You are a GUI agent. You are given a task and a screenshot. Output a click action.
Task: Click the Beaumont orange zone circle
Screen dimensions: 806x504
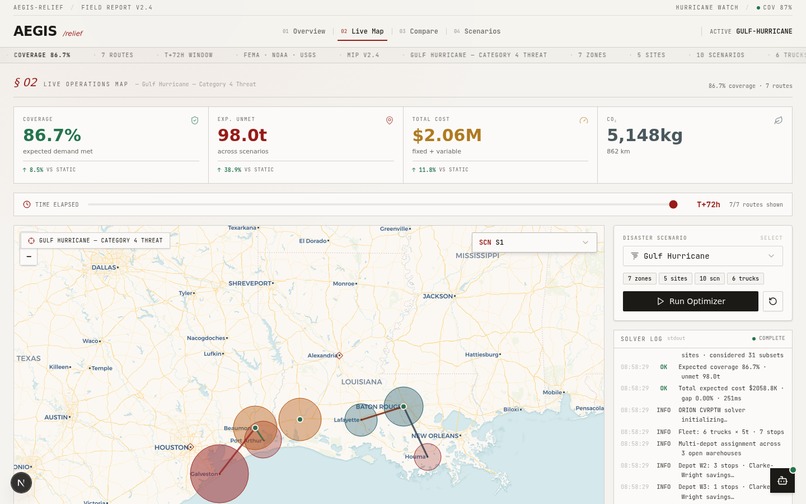point(255,427)
